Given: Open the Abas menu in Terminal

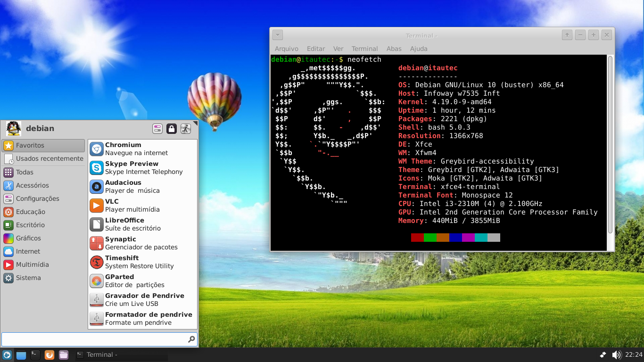Looking at the screenshot, I should pos(394,49).
